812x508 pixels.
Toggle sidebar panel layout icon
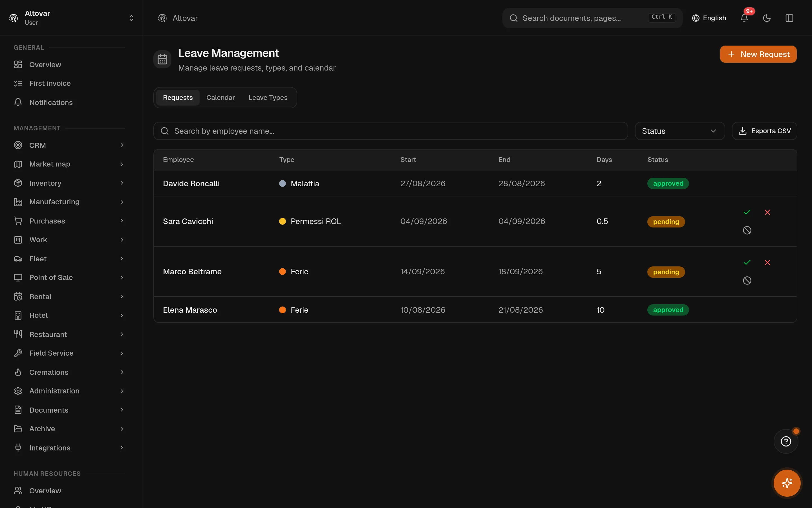[789, 18]
